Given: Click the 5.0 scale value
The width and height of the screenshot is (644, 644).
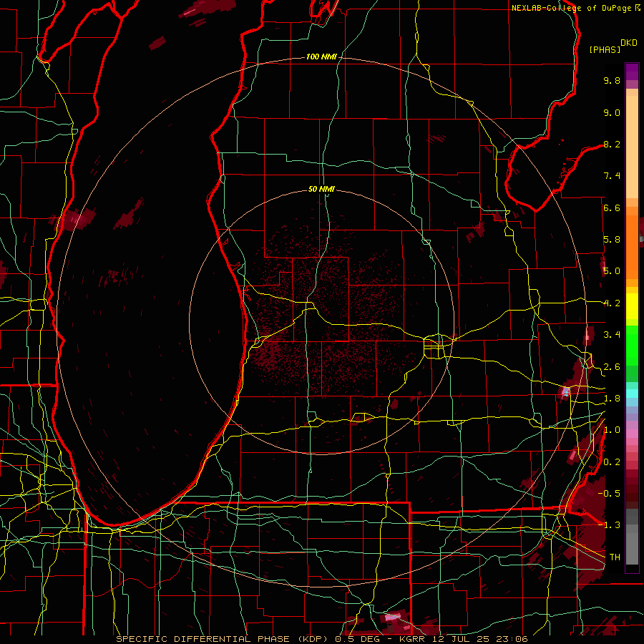Looking at the screenshot, I should coord(612,271).
